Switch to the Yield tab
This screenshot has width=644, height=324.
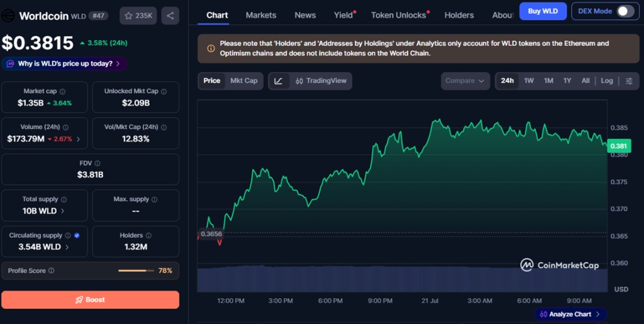344,15
